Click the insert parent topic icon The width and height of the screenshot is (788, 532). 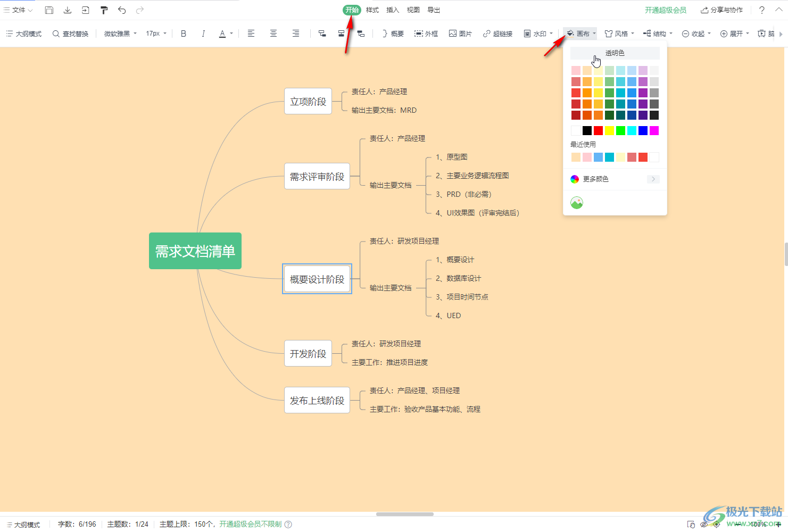361,34
